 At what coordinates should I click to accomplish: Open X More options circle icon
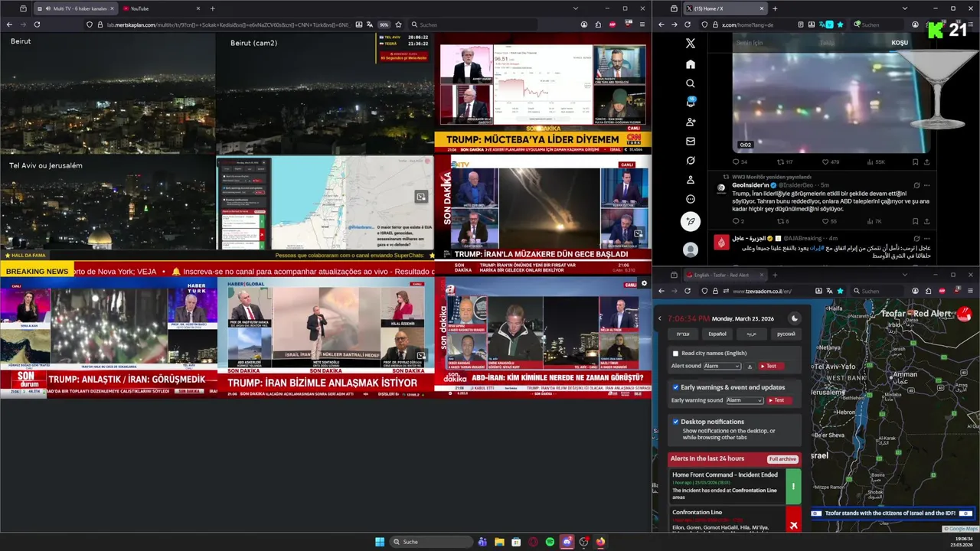click(691, 199)
